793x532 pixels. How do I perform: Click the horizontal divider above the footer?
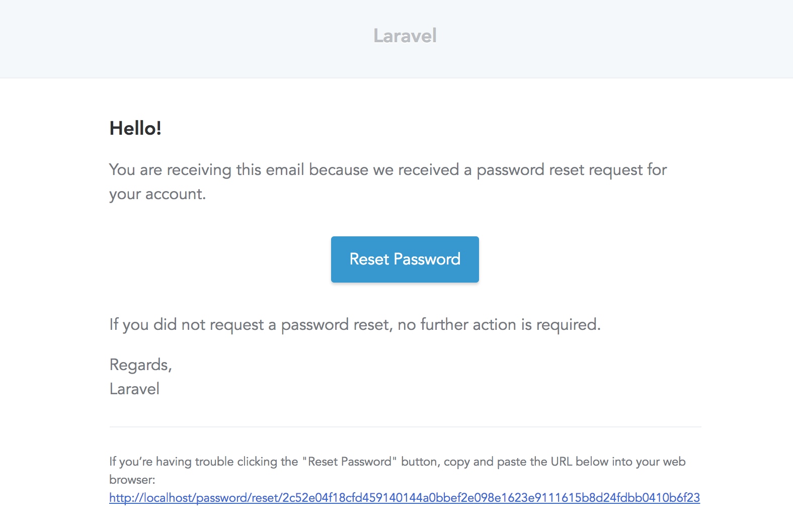tap(405, 427)
